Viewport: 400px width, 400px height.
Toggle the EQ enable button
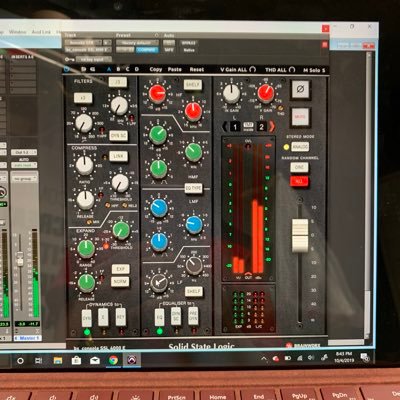(x=159, y=317)
